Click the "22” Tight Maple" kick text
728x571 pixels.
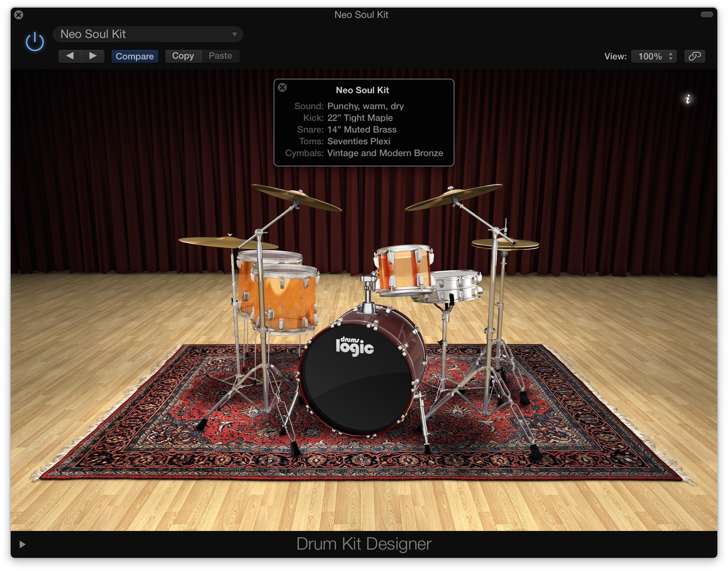point(360,118)
